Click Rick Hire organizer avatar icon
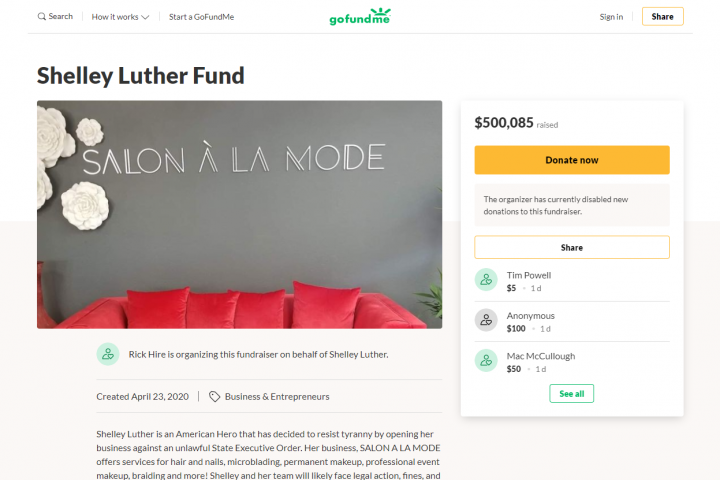 click(108, 354)
